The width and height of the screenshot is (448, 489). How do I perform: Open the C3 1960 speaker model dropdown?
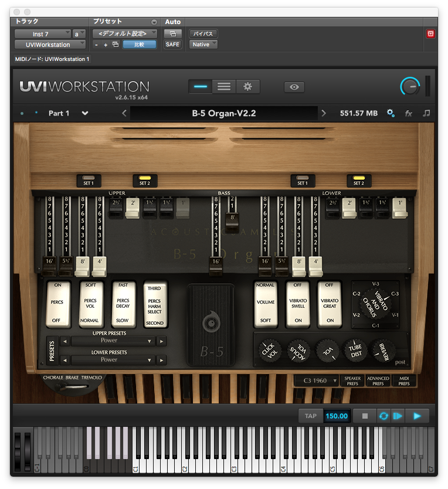point(316,381)
